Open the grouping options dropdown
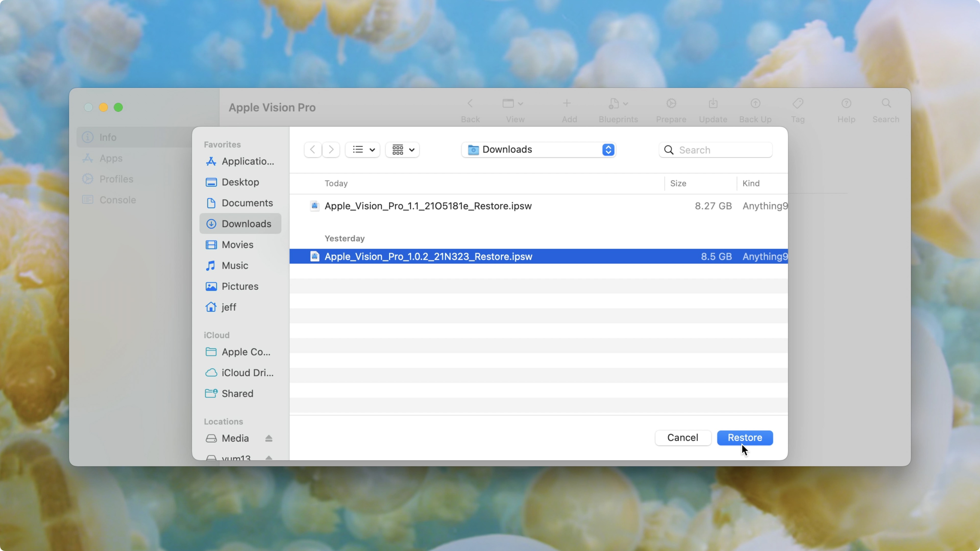The width and height of the screenshot is (980, 551). (402, 149)
